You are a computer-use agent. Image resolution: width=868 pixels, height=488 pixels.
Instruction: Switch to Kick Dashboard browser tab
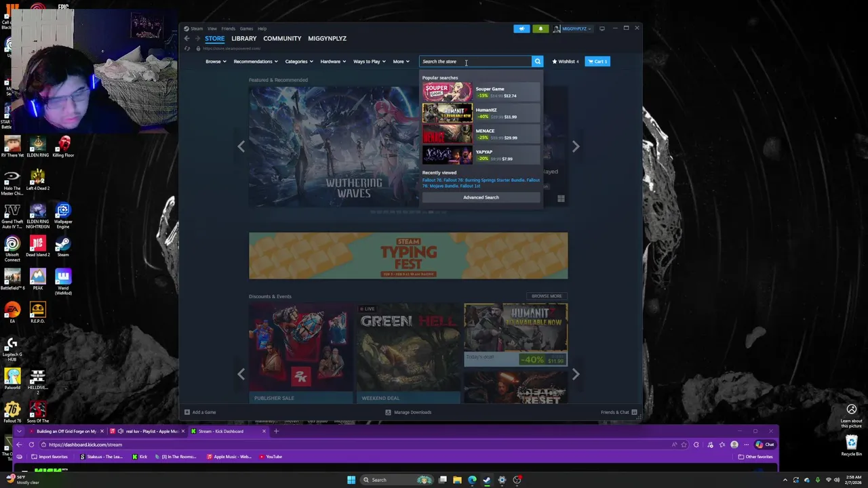[x=227, y=431]
